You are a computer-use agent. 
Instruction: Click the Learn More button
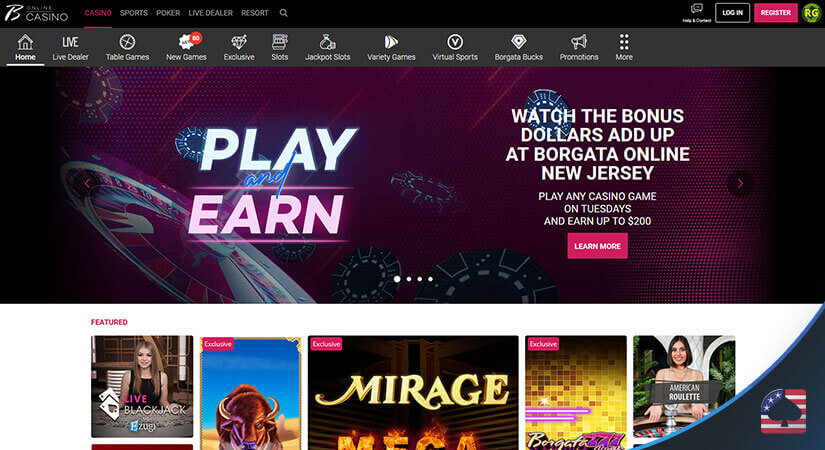pyautogui.click(x=597, y=246)
